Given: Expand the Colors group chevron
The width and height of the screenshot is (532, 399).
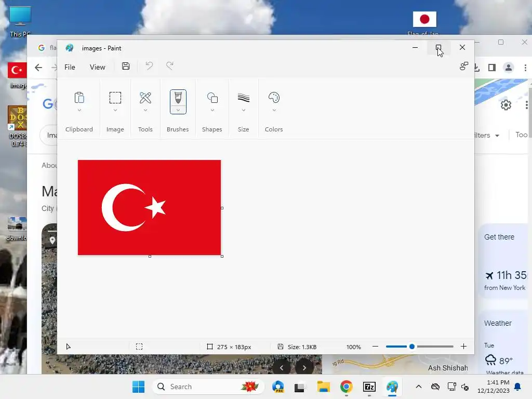Looking at the screenshot, I should (274, 110).
